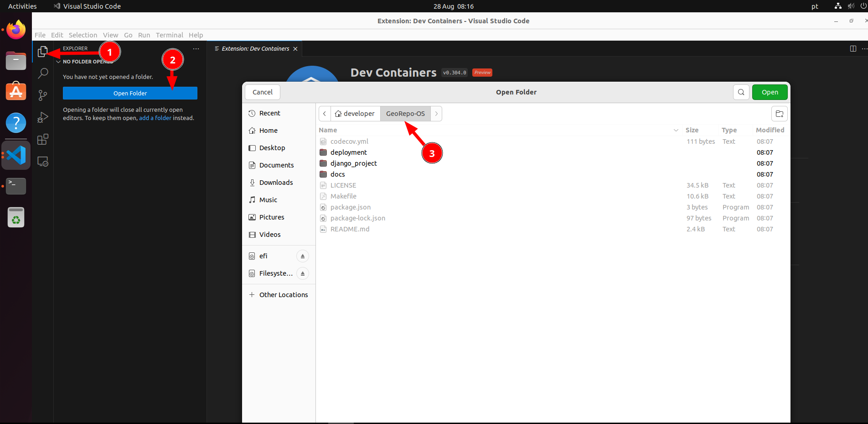Open the Search view in activity bar
This screenshot has width=868, height=424.
(43, 73)
